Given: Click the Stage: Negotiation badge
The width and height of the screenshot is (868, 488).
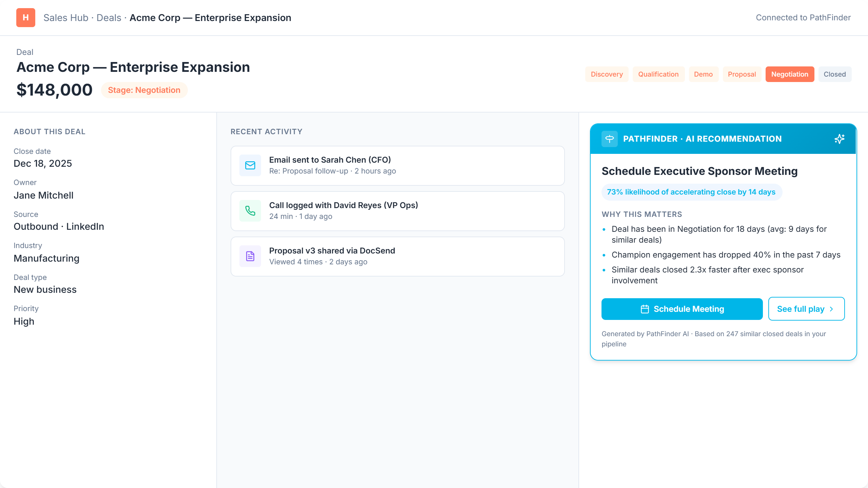Looking at the screenshot, I should (144, 90).
